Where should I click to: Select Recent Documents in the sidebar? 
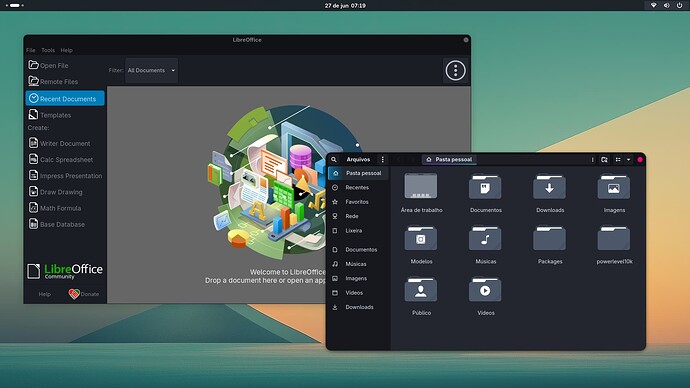coord(65,99)
